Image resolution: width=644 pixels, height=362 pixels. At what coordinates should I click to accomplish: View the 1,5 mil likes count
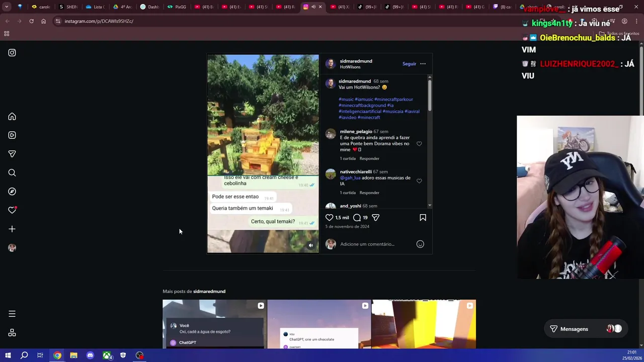[342, 218]
